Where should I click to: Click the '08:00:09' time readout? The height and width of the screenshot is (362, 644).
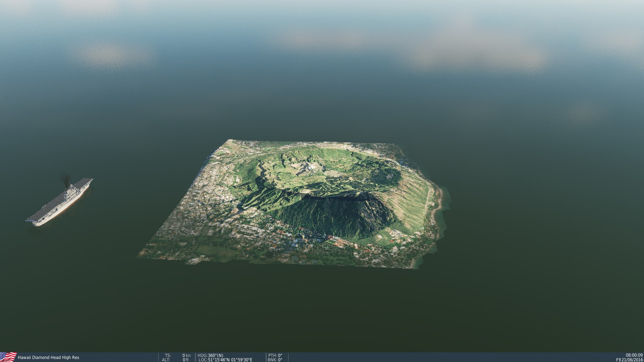(634, 355)
